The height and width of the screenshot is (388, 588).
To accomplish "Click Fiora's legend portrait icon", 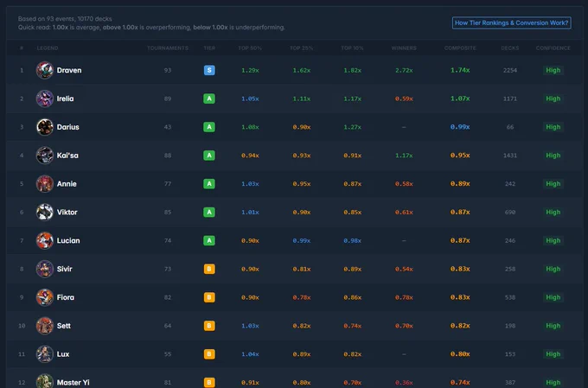I will [x=45, y=297].
